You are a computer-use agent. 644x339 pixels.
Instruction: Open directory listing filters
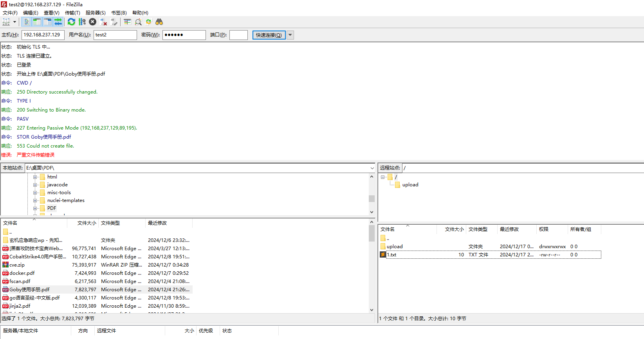[x=127, y=22]
